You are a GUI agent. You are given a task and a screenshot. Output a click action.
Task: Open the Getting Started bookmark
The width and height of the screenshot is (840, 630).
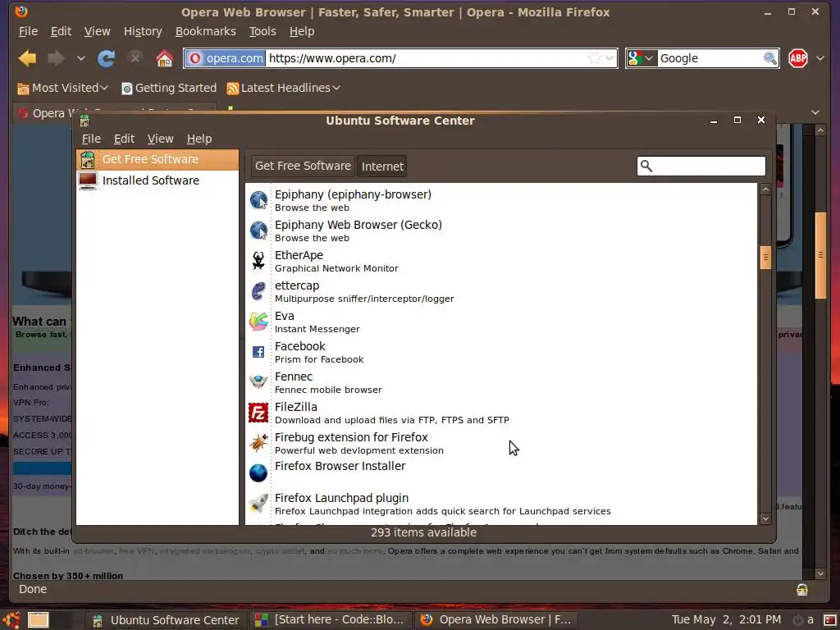pos(169,88)
